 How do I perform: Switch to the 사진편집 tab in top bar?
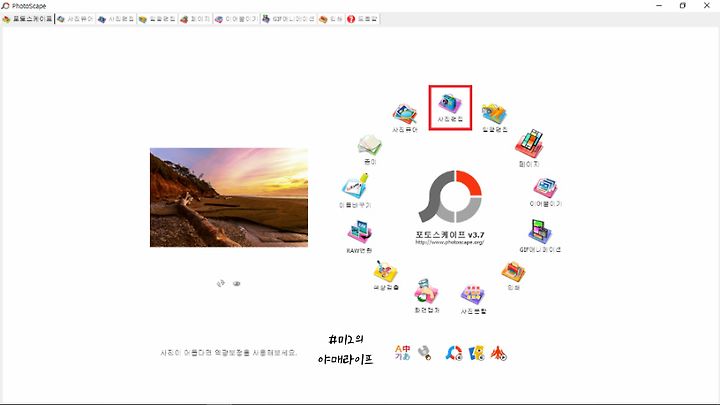tap(116, 19)
